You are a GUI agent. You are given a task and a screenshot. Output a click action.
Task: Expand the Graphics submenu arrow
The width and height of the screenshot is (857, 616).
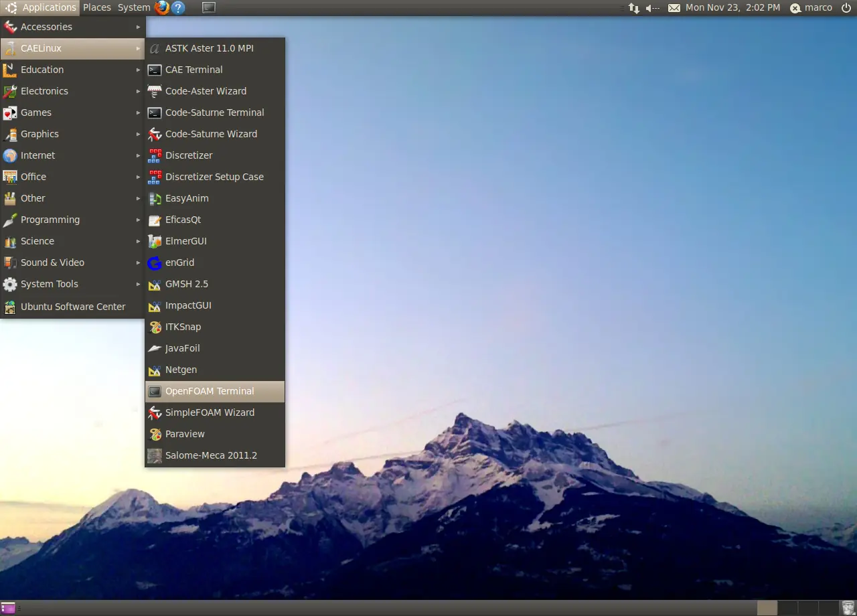[x=139, y=134]
